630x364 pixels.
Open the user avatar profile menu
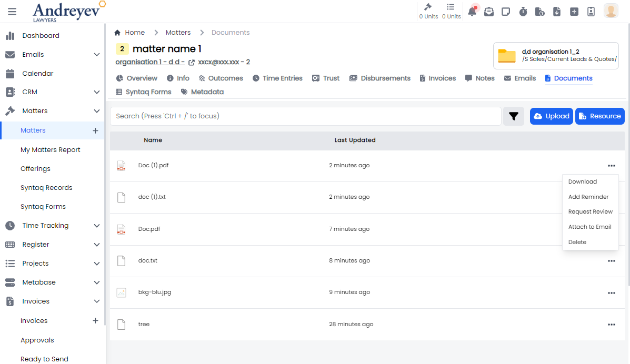pyautogui.click(x=611, y=11)
